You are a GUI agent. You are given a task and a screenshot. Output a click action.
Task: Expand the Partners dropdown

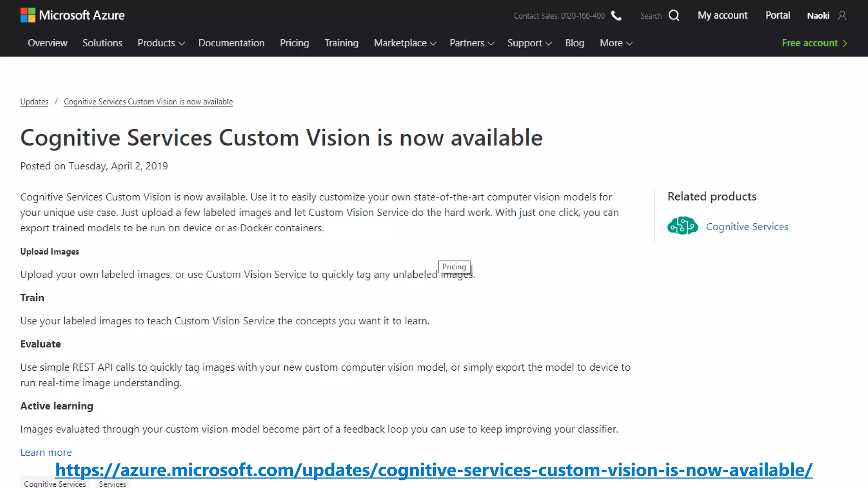pos(472,43)
